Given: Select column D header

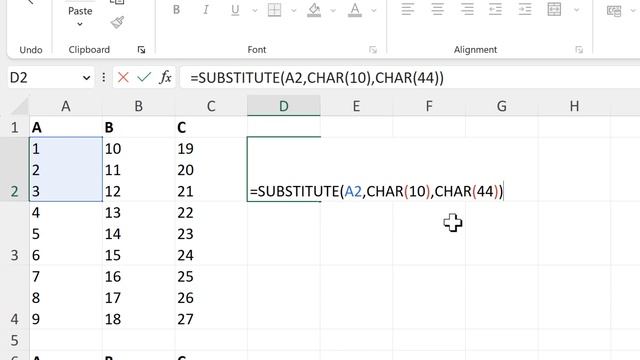Looking at the screenshot, I should [x=284, y=106].
